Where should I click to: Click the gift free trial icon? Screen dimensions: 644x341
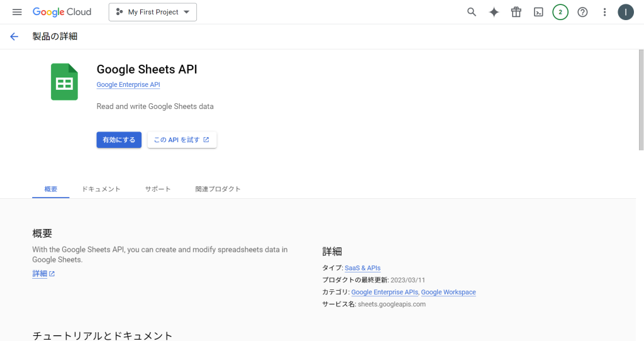[x=516, y=12]
